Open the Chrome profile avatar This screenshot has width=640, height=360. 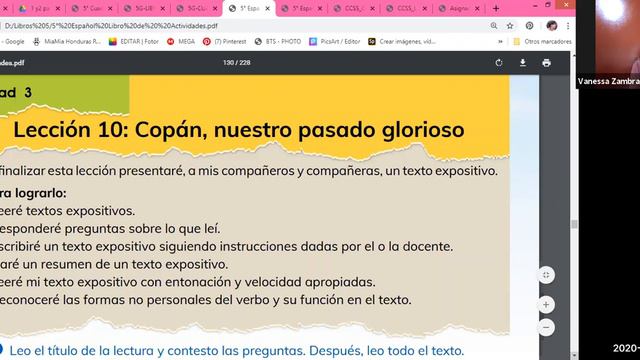(552, 26)
